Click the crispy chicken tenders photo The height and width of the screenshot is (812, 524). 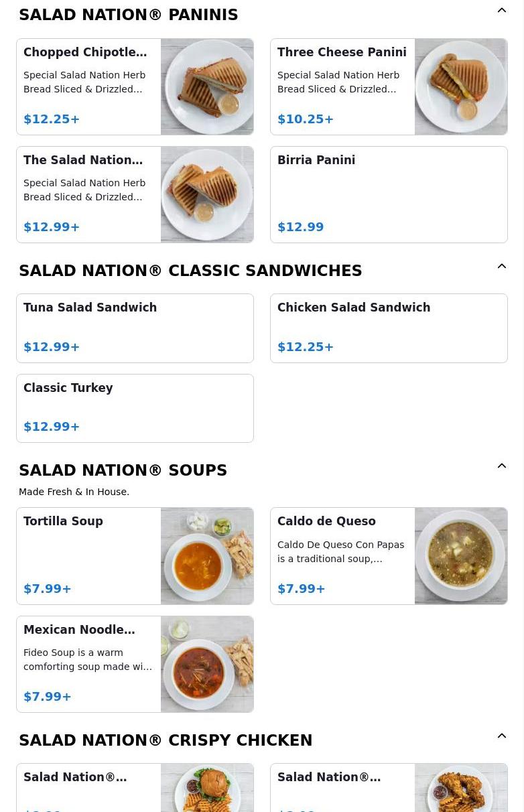click(461, 788)
